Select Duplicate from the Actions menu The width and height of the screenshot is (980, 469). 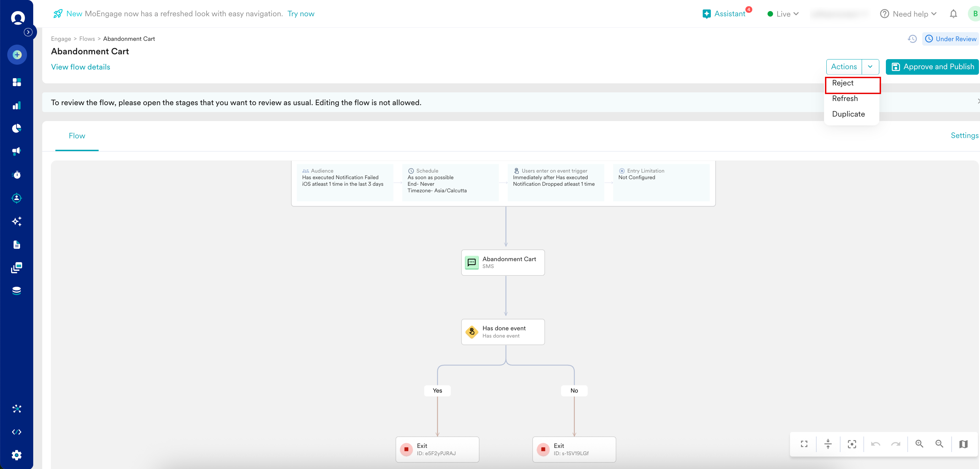click(848, 114)
